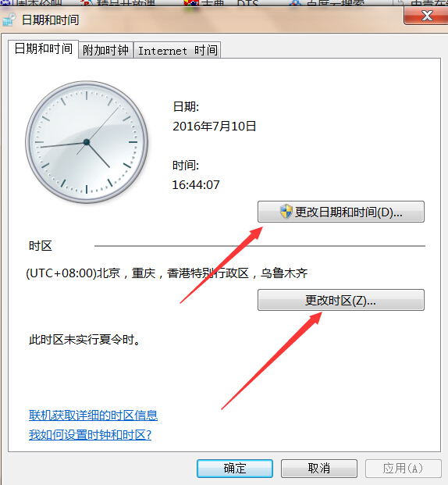448x485 pixels.
Task: Open the 我如何设置时钟和时区? help link
Action: [x=90, y=435]
